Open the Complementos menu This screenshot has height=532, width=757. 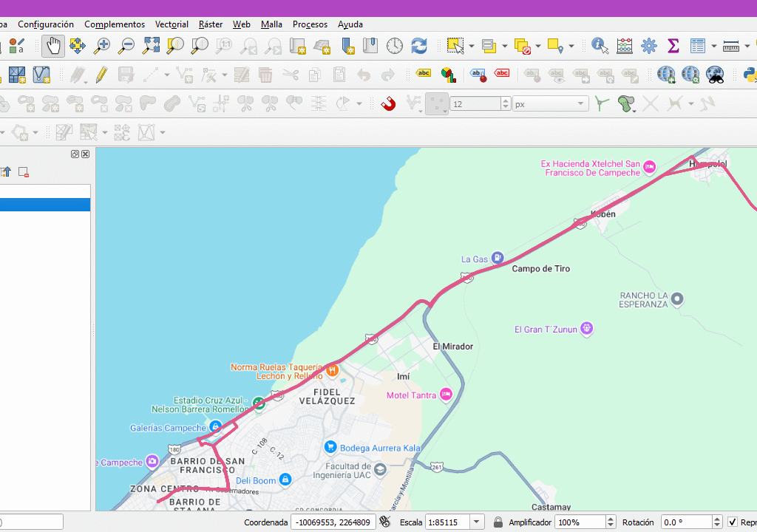click(115, 24)
